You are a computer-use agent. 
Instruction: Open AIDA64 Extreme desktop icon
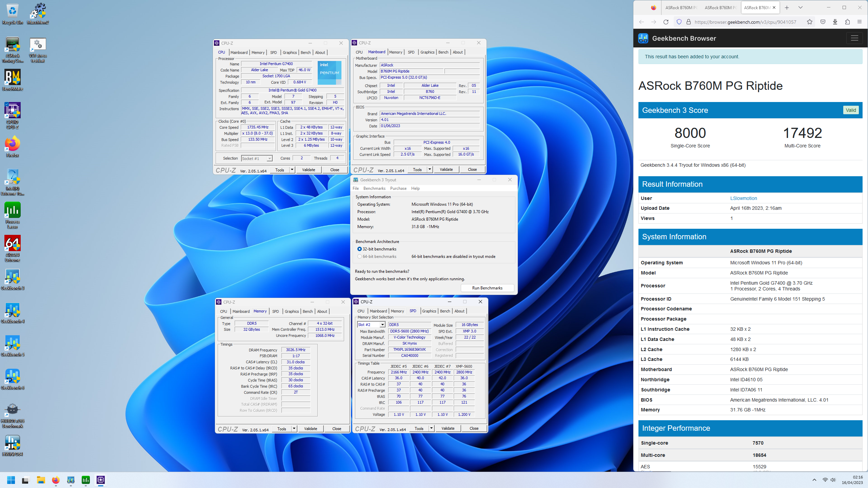point(13,248)
